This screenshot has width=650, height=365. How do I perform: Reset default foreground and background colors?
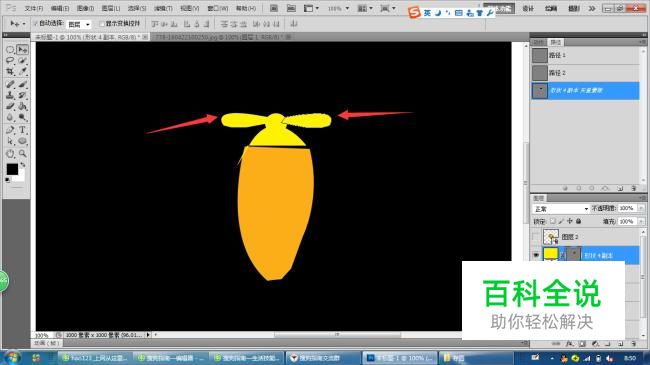[7, 180]
